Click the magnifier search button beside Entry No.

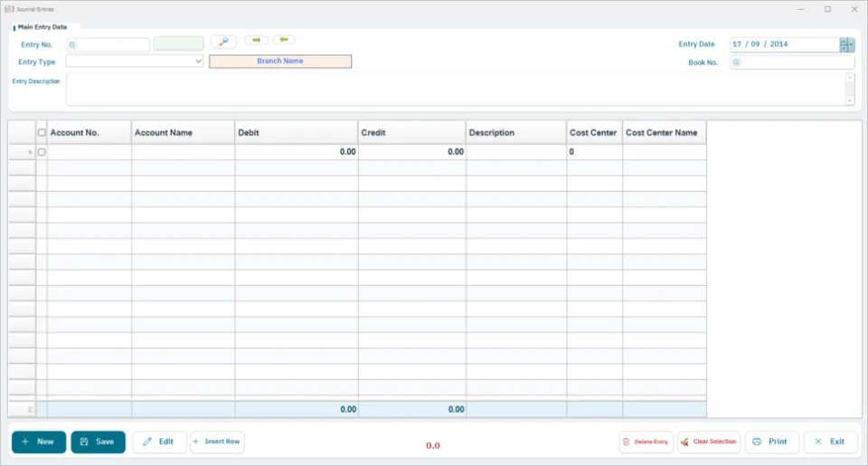click(x=223, y=43)
